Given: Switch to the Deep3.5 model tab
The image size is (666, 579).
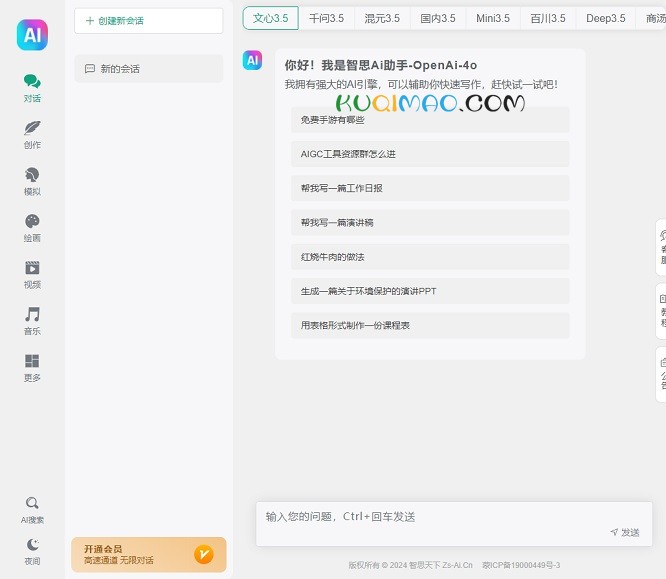Looking at the screenshot, I should click(x=606, y=18).
